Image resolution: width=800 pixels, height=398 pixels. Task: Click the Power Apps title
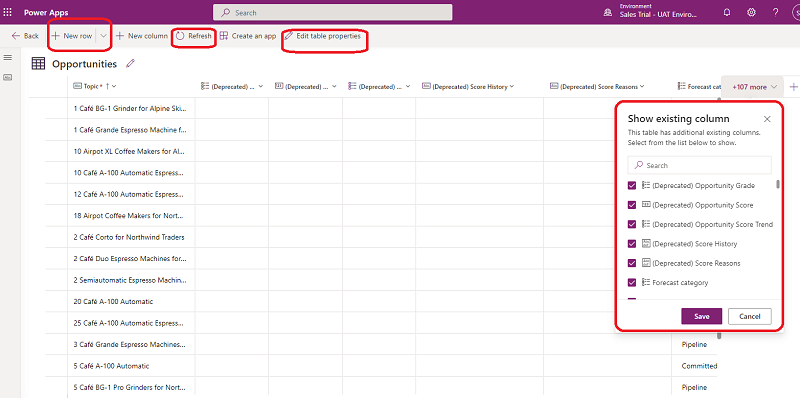46,13
